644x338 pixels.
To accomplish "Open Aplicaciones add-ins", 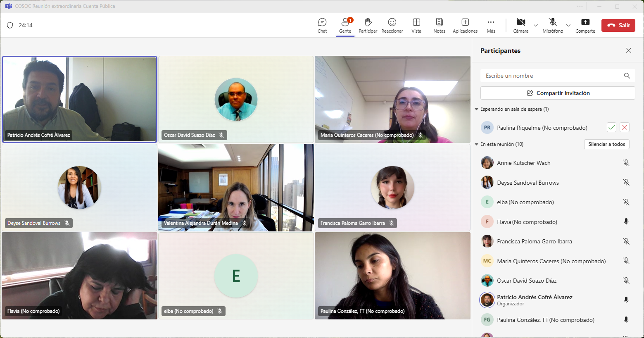I will pyautogui.click(x=465, y=25).
